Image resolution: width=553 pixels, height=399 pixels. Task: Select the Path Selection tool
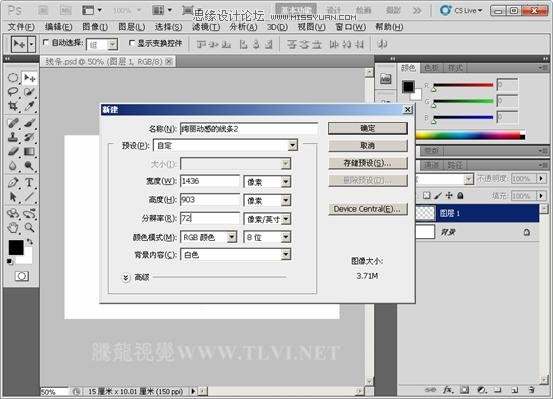click(x=13, y=197)
